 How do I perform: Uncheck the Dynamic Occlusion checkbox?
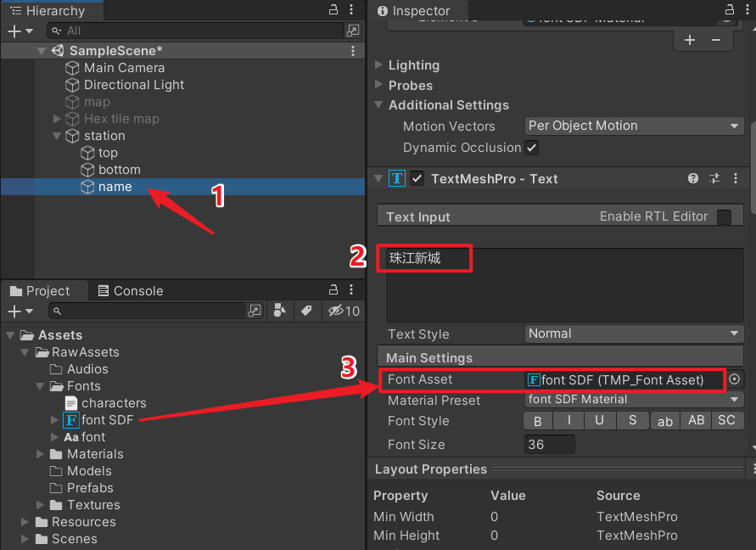tap(532, 148)
